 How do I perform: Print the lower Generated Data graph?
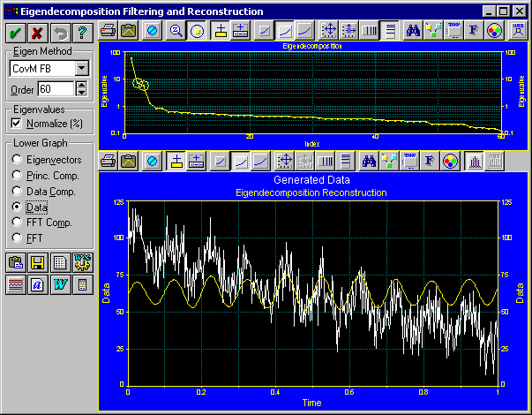[x=109, y=161]
